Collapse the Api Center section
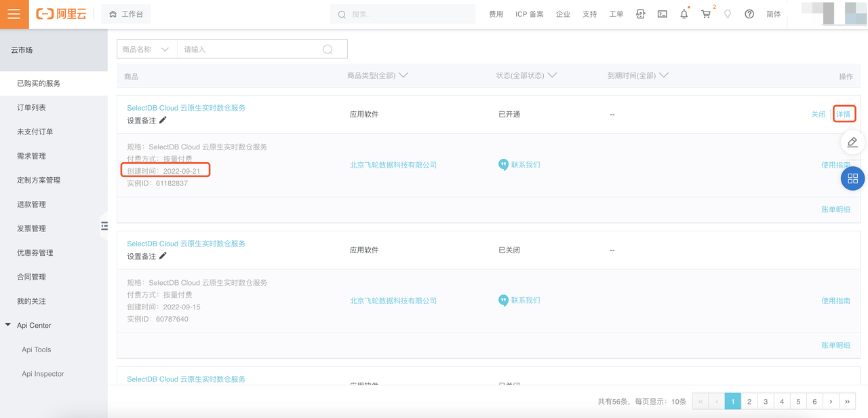This screenshot has height=418, width=868. tap(8, 325)
